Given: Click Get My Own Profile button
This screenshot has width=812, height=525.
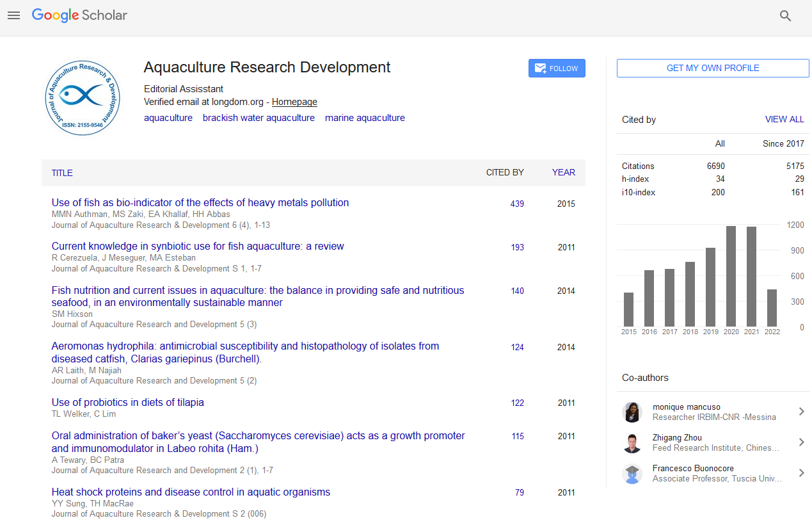Looking at the screenshot, I should pos(713,68).
